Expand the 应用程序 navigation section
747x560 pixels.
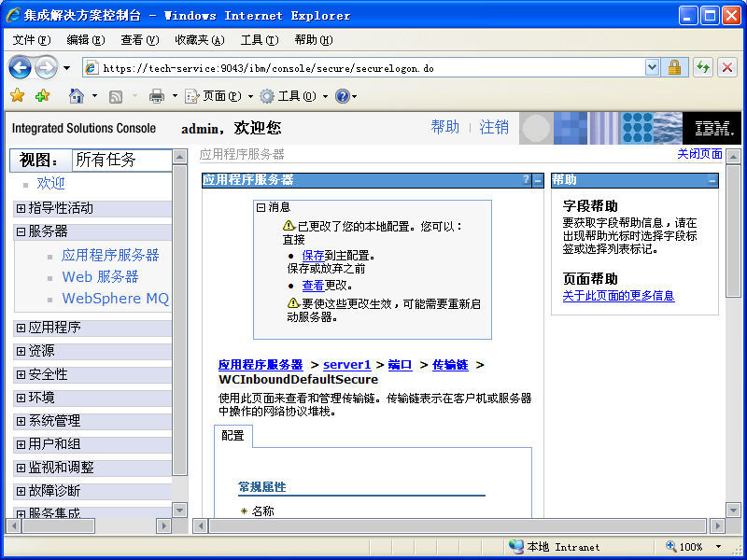[x=21, y=328]
